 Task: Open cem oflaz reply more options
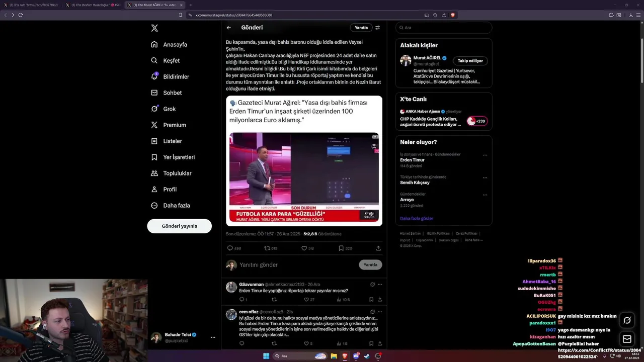click(x=380, y=311)
